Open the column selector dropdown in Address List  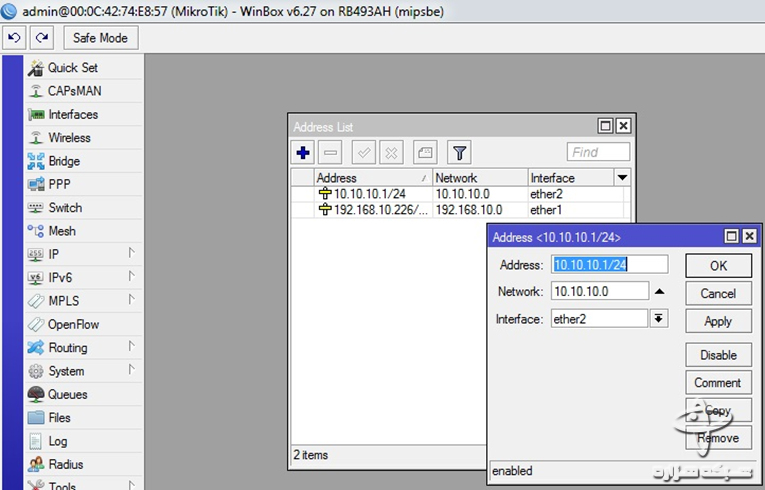click(x=622, y=177)
